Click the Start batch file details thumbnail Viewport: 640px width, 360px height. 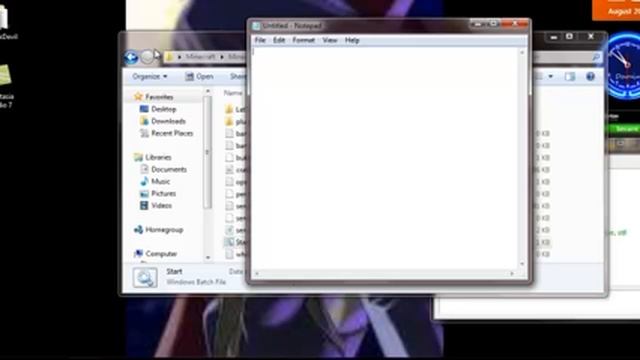pos(145,278)
